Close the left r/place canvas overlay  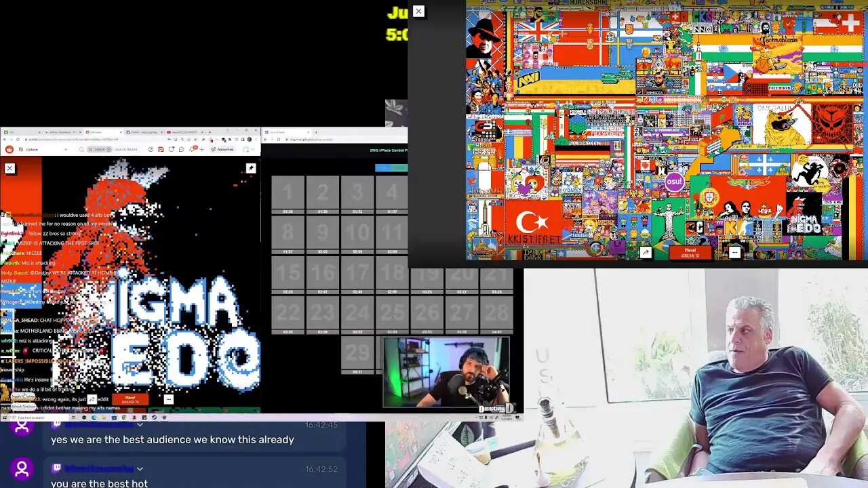9,168
